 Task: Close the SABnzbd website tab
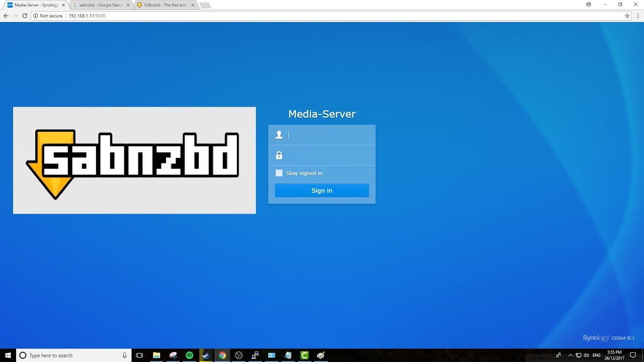(x=193, y=5)
